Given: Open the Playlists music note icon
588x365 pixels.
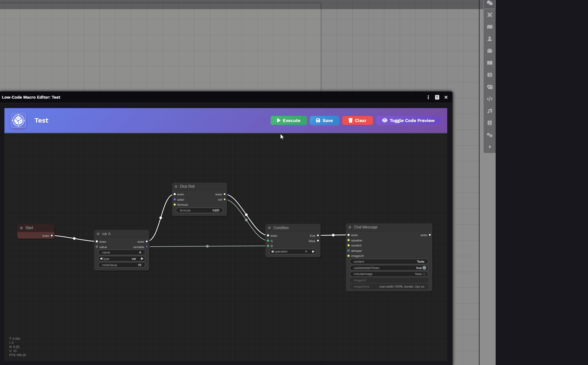Looking at the screenshot, I should pyautogui.click(x=490, y=111).
